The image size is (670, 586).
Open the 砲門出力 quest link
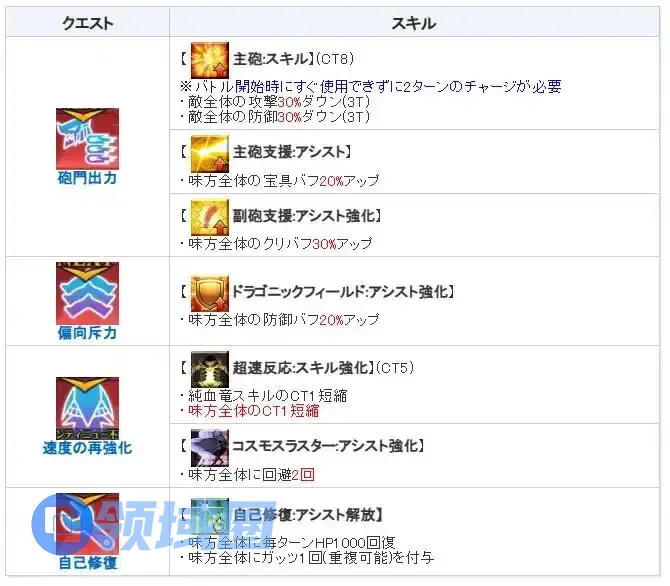88,178
